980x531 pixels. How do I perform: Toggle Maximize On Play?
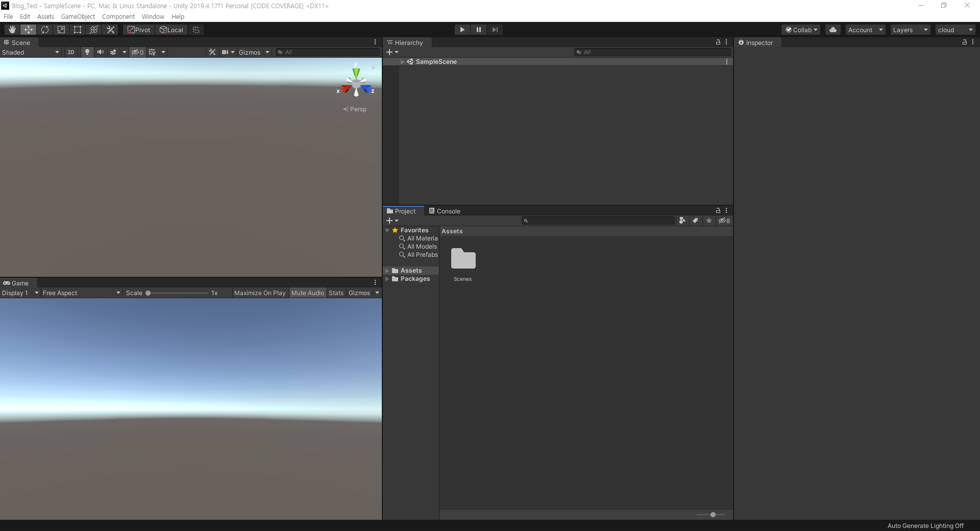tap(260, 293)
